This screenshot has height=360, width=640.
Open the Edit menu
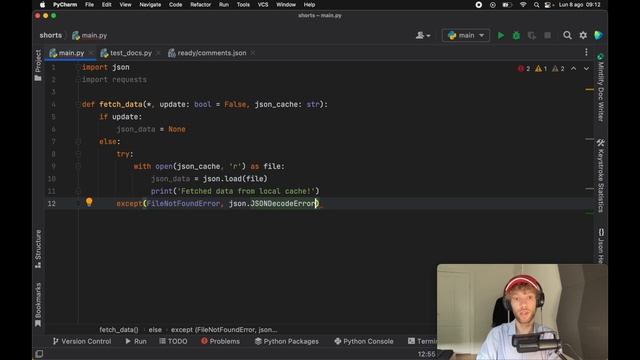pyautogui.click(x=107, y=5)
